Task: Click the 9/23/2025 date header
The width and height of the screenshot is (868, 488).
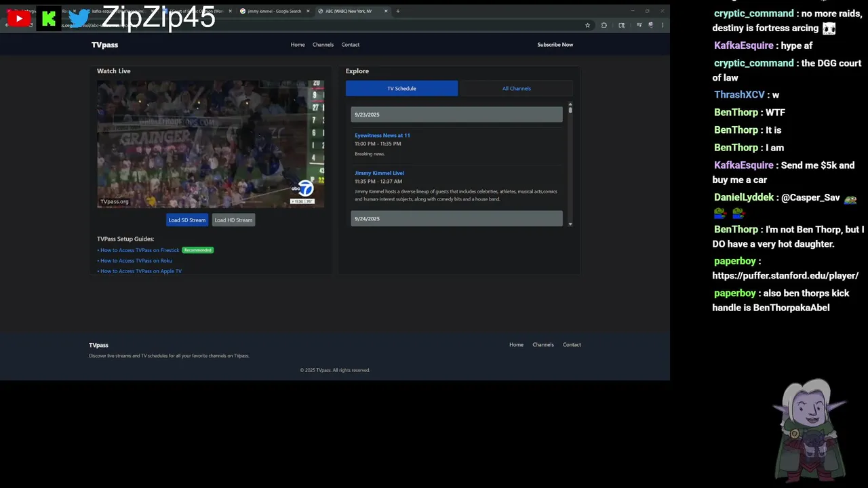Action: pos(456,115)
